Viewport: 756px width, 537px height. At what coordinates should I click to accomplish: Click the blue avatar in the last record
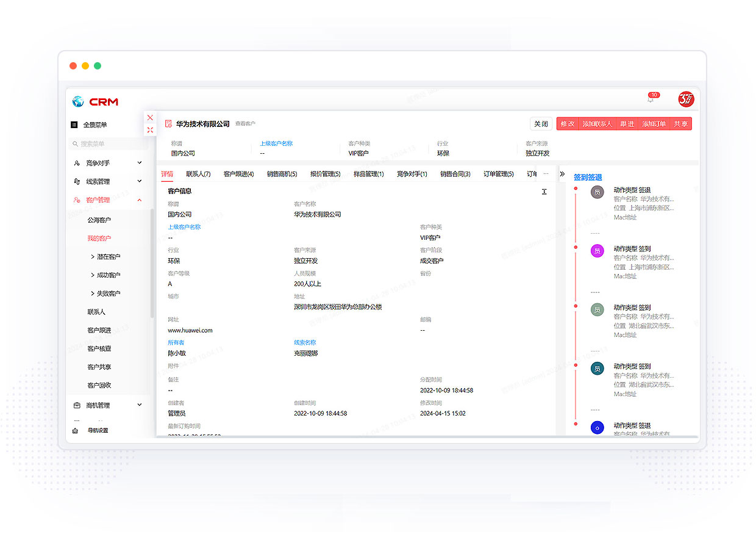(x=597, y=427)
